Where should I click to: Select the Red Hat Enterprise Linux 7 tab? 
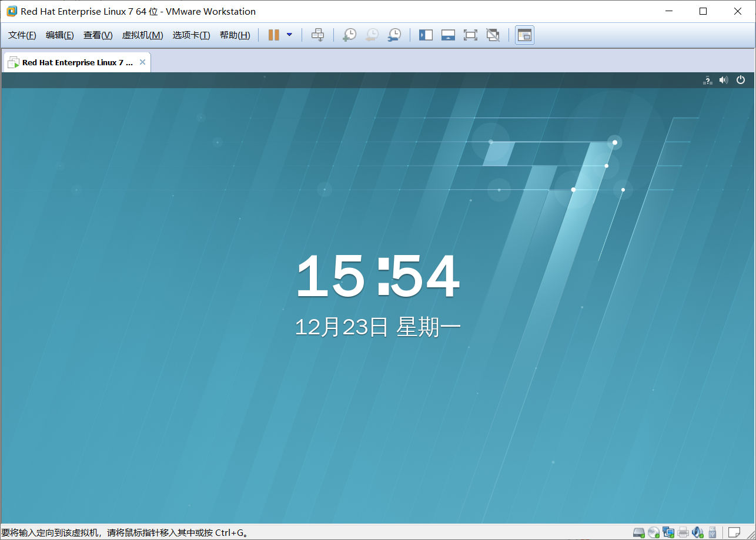[x=73, y=62]
